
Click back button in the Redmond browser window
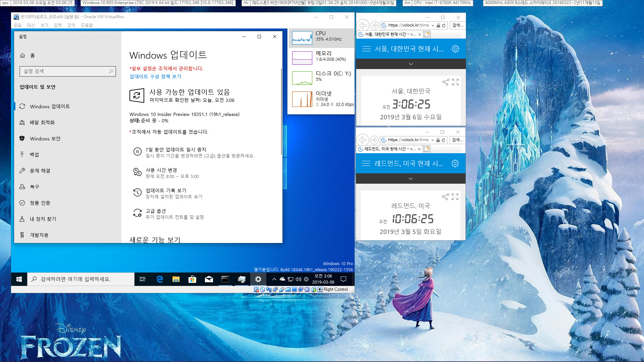[x=363, y=140]
